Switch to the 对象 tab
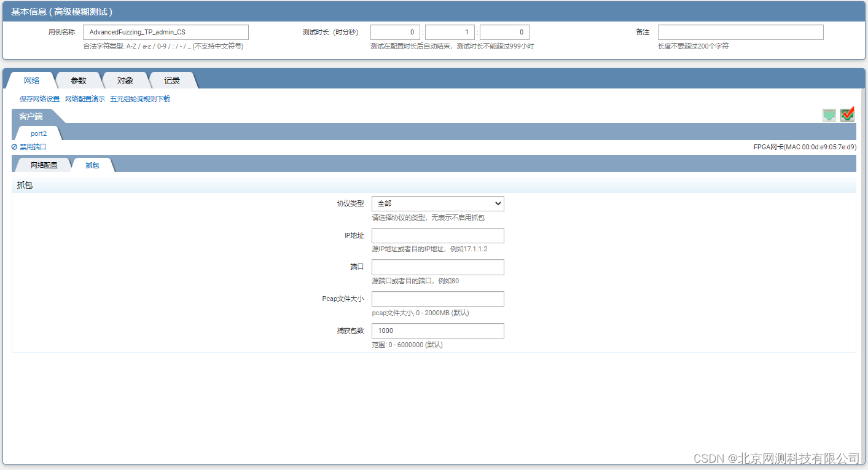This screenshot has height=470, width=868. 125,80
